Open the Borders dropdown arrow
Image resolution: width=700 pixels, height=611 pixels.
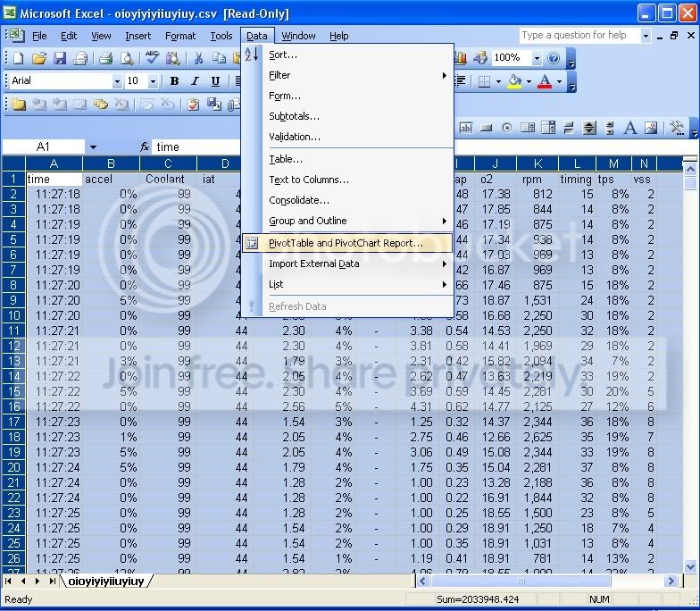498,81
